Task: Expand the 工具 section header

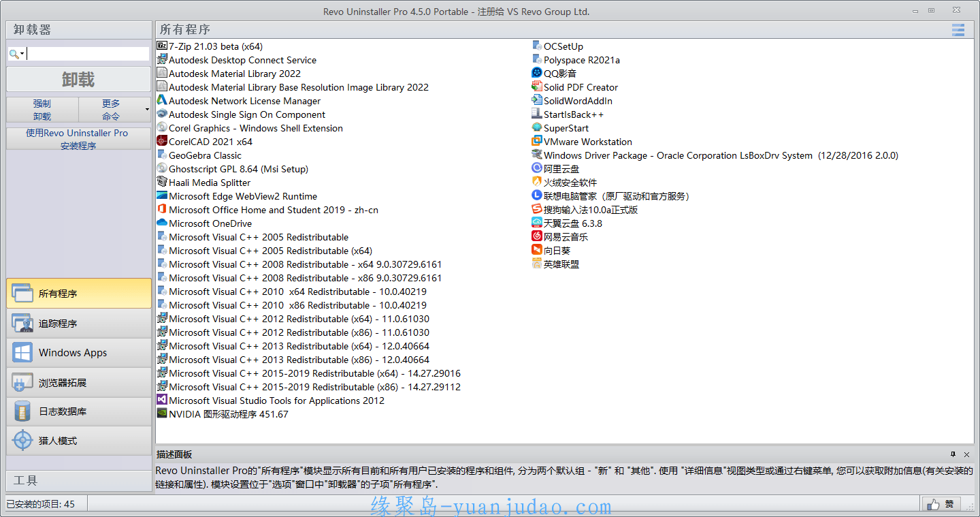Action: (79, 480)
